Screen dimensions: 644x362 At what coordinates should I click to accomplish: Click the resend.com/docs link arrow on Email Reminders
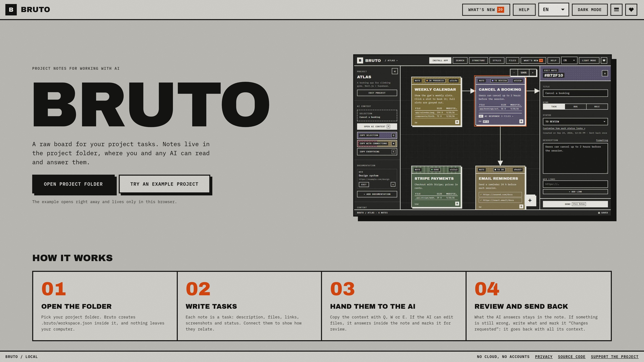[x=481, y=195]
